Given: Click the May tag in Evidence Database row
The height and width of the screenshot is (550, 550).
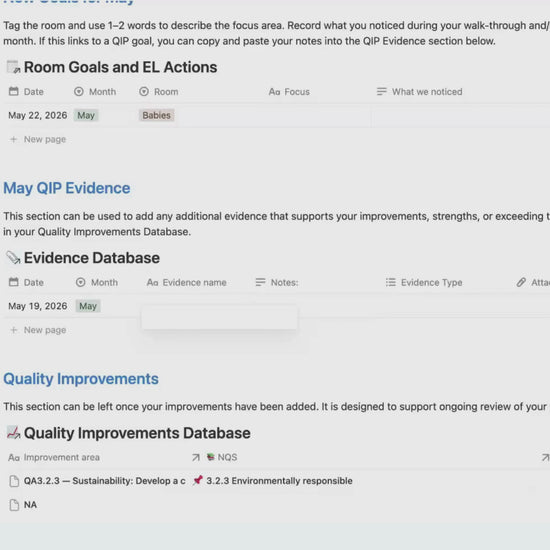Looking at the screenshot, I should (x=88, y=306).
